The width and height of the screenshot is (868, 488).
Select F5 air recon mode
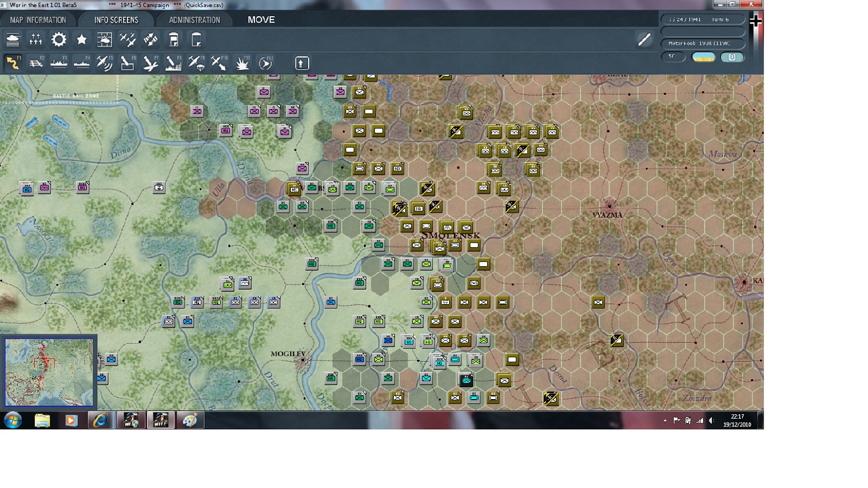tap(105, 63)
